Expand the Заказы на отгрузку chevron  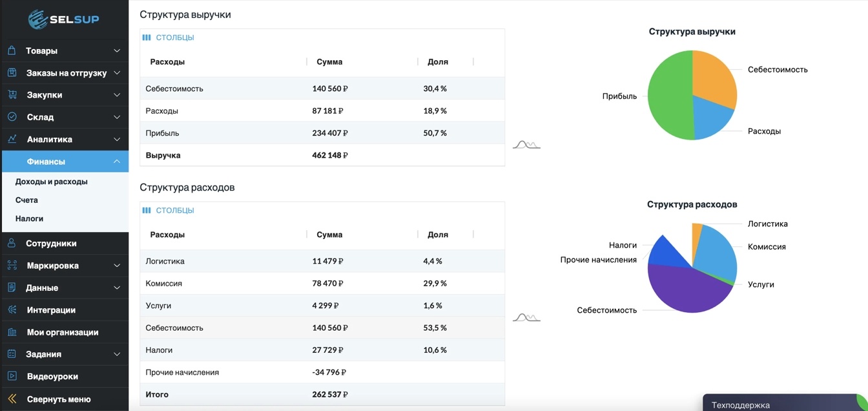point(117,73)
